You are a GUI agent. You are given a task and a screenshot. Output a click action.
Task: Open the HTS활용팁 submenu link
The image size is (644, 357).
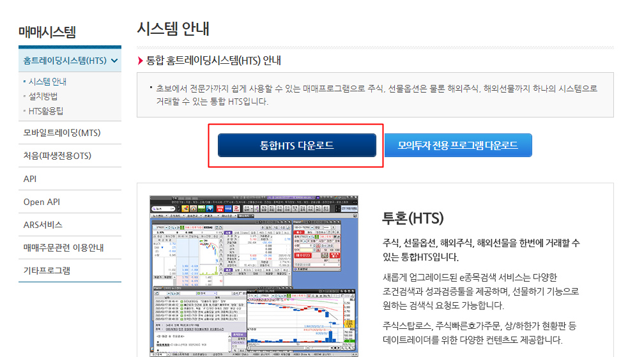pyautogui.click(x=46, y=111)
